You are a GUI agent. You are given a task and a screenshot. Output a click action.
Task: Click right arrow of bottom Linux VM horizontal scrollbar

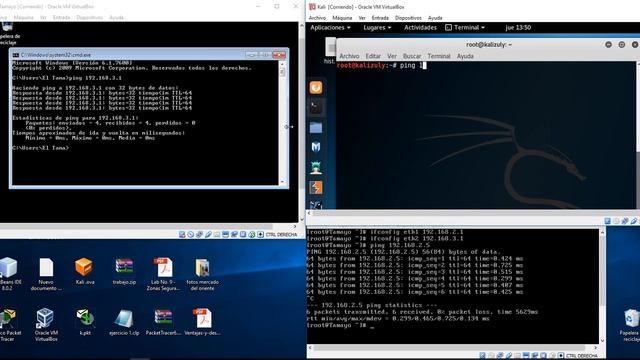[596, 347]
